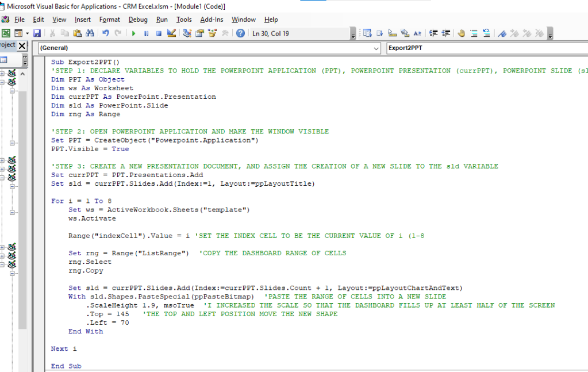Open VBA Help question-mark icon
Screen dimensions: 588x372
[x=240, y=33]
